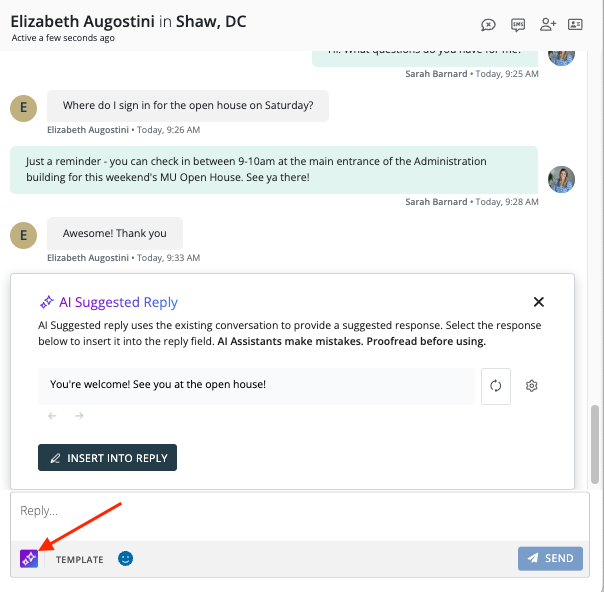
Task: Regenerate the AI suggested reply
Action: coord(496,386)
